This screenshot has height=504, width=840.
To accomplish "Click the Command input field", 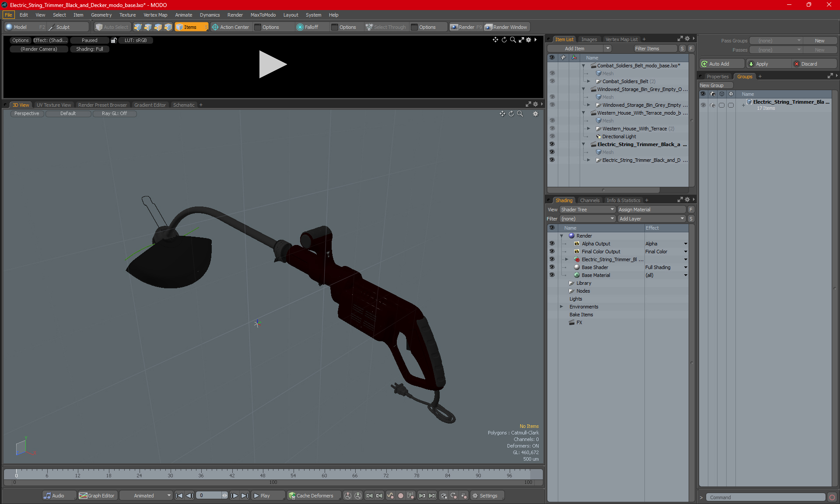I will point(766,497).
